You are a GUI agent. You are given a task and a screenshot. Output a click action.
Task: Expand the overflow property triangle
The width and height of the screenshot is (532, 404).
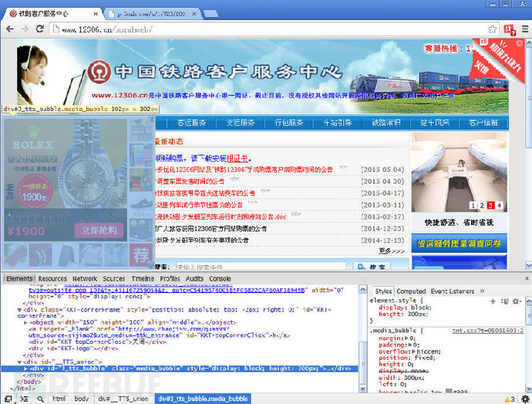(x=414, y=352)
